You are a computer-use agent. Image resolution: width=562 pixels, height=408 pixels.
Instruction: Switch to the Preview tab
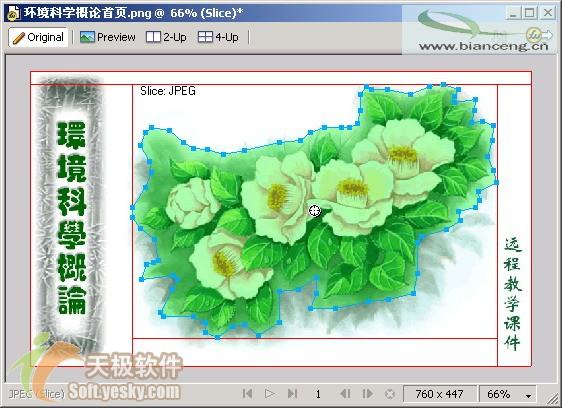[107, 37]
